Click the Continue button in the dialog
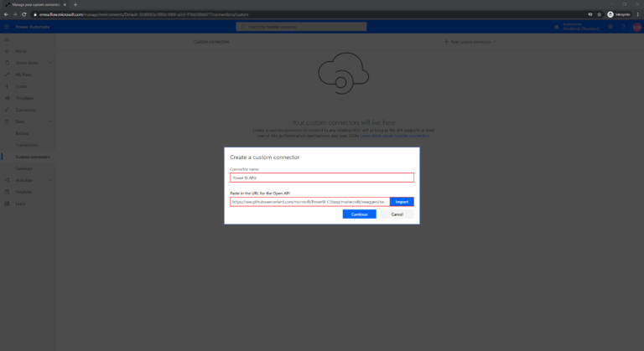644x351 pixels. (359, 214)
